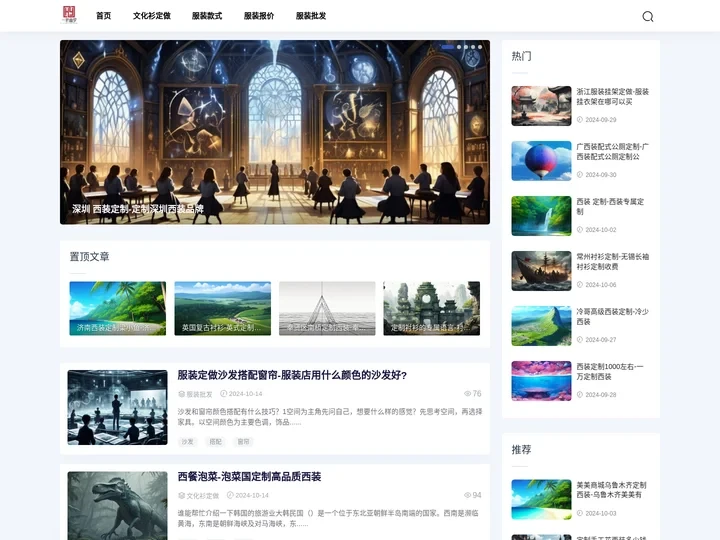Click clock icon next to 2024-09-27 in sidebar

coord(579,340)
